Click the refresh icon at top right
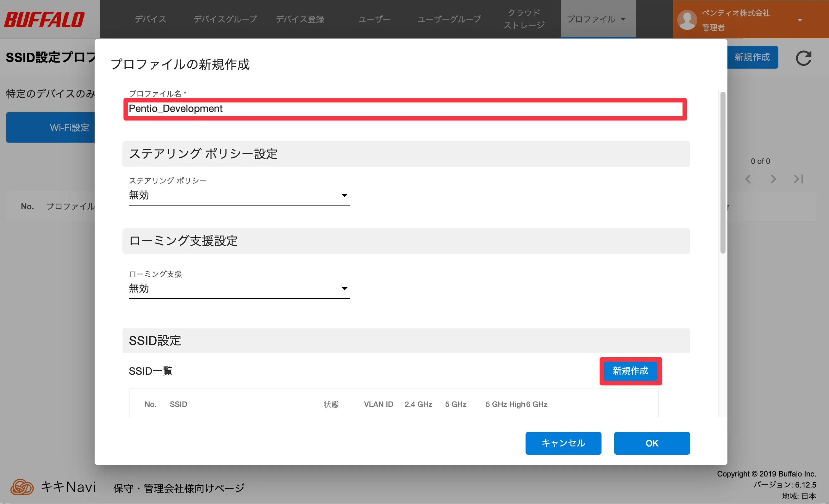This screenshot has width=829, height=504. 803,58
